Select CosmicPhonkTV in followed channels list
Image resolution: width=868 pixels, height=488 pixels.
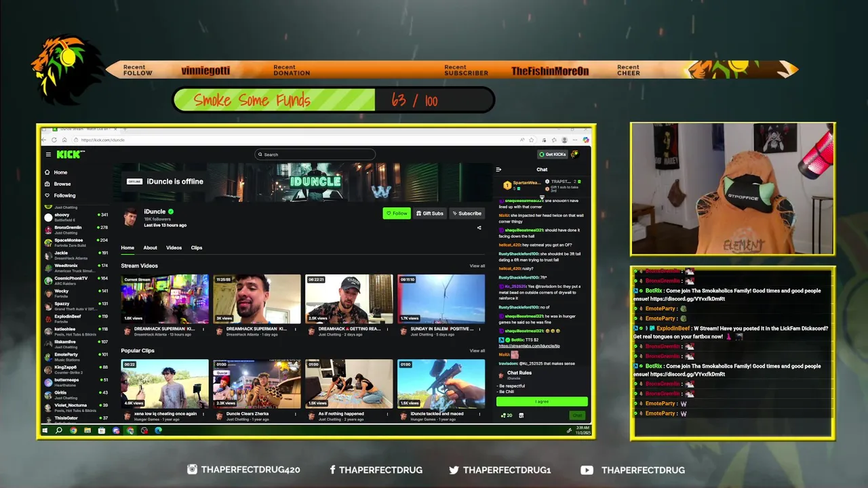[76, 281]
